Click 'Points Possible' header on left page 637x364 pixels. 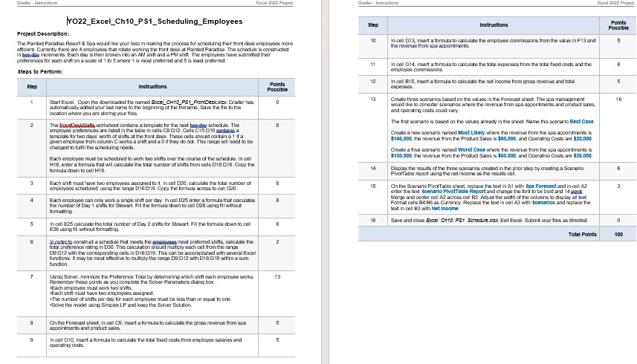[277, 87]
